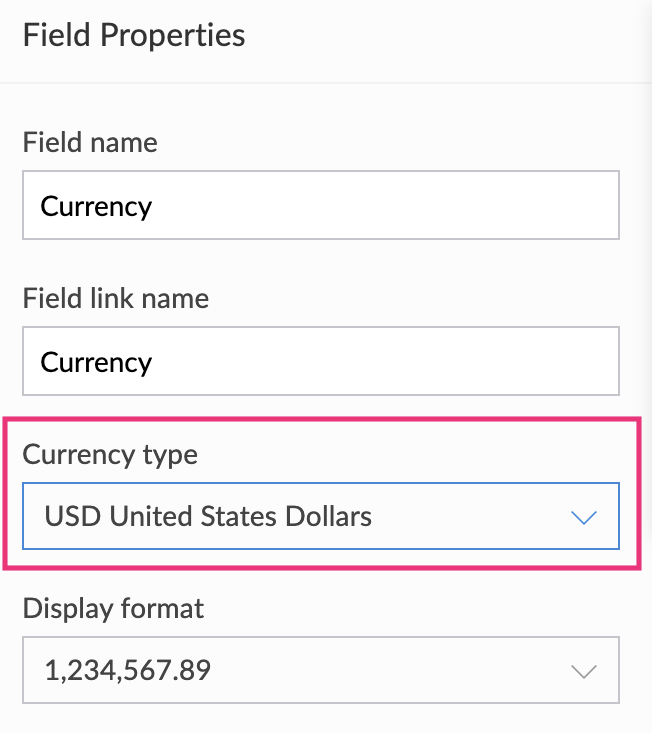Click the Display format chevron arrow

pos(582,671)
